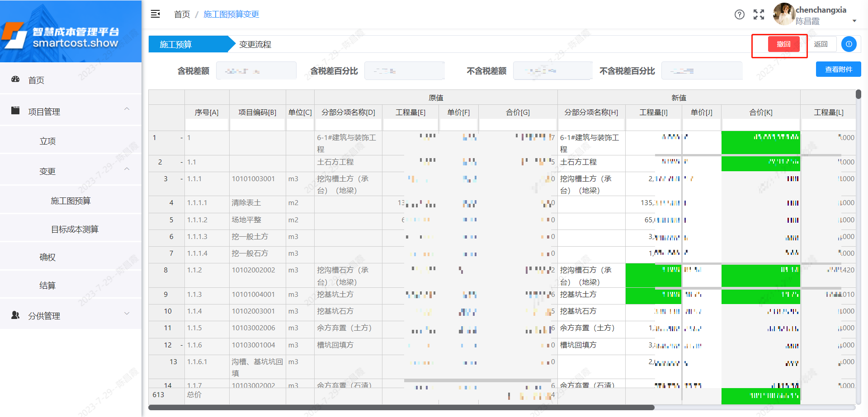
Task: Select the dashboard icon next to 首页
Action: [x=16, y=80]
